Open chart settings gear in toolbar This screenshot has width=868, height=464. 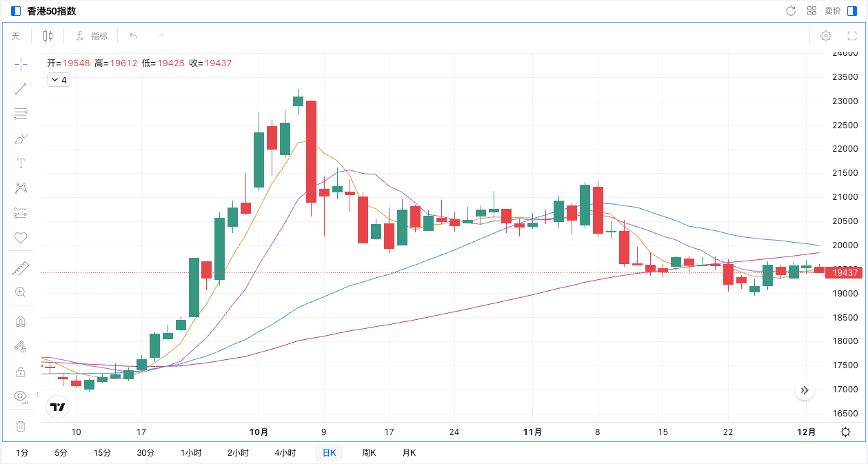click(826, 36)
